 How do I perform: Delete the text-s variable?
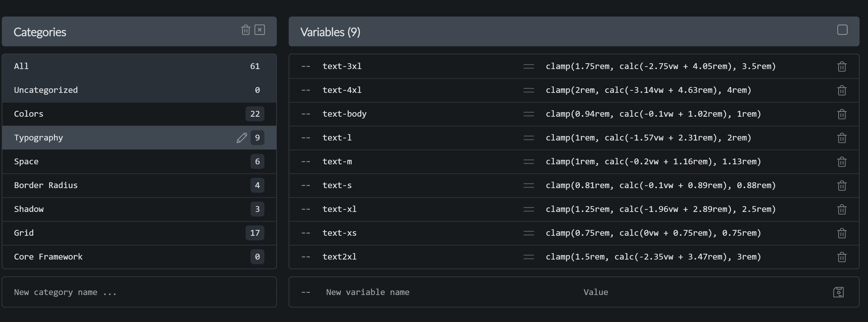point(842,186)
